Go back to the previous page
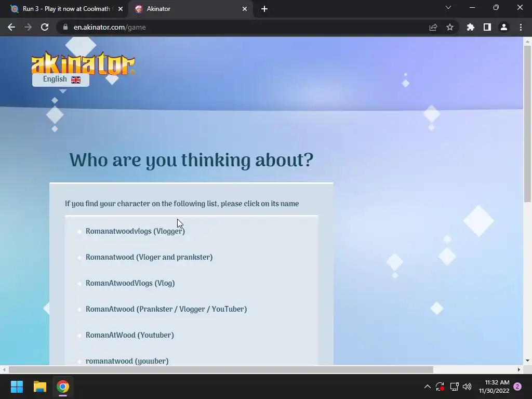532x399 pixels. click(x=11, y=27)
